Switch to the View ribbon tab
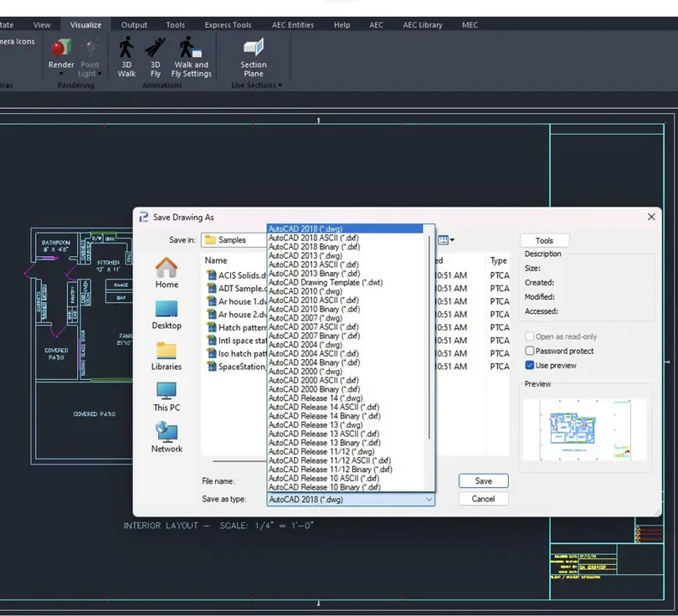Viewport: 678px width, 616px height. (42, 25)
